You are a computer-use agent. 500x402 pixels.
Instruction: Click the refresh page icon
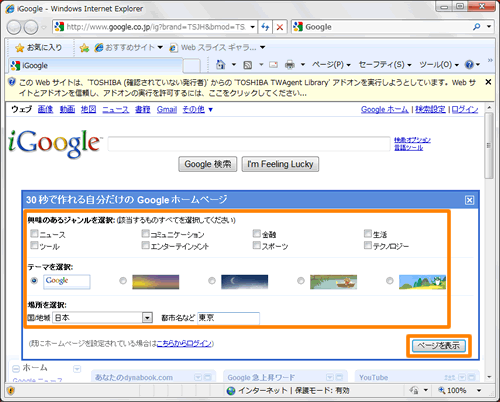(x=265, y=27)
